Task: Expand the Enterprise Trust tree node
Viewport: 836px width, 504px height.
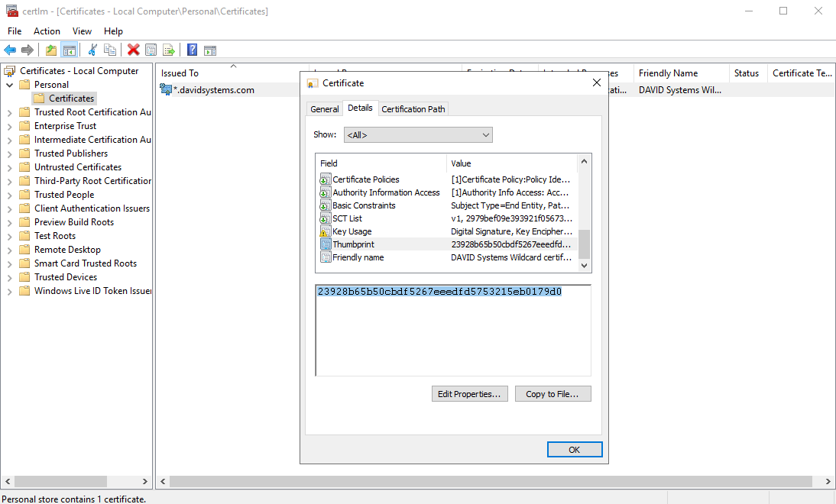Action: pyautogui.click(x=10, y=126)
